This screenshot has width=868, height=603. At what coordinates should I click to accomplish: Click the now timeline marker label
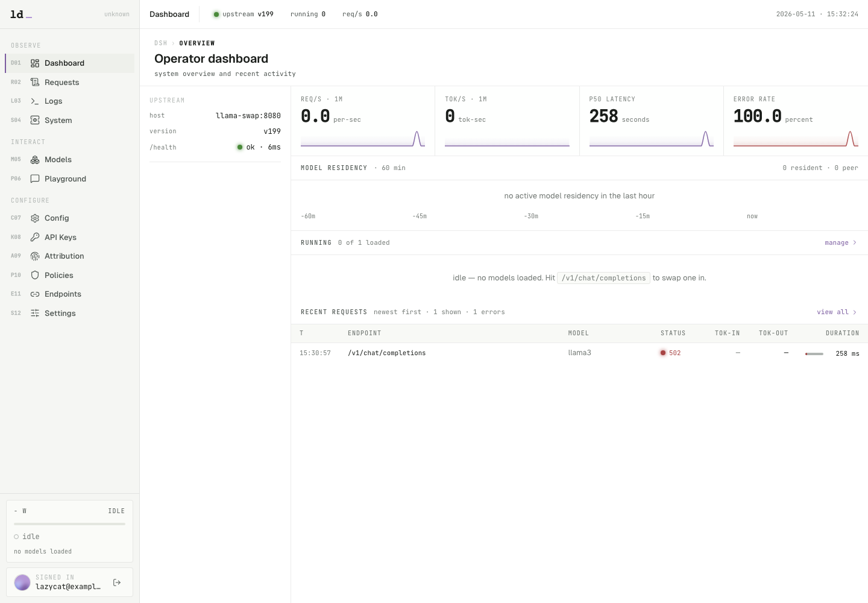(x=752, y=216)
